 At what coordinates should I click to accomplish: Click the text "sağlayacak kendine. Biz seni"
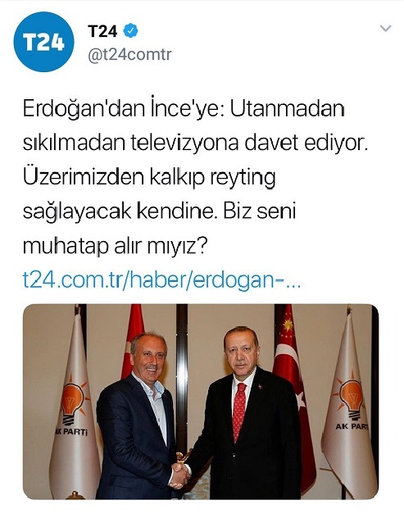pyautogui.click(x=160, y=211)
